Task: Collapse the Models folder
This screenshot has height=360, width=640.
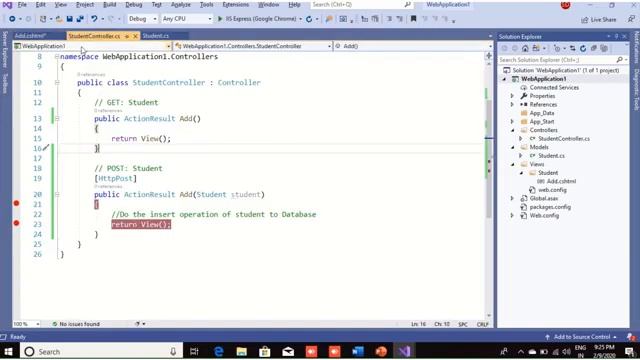Action: coord(513,147)
